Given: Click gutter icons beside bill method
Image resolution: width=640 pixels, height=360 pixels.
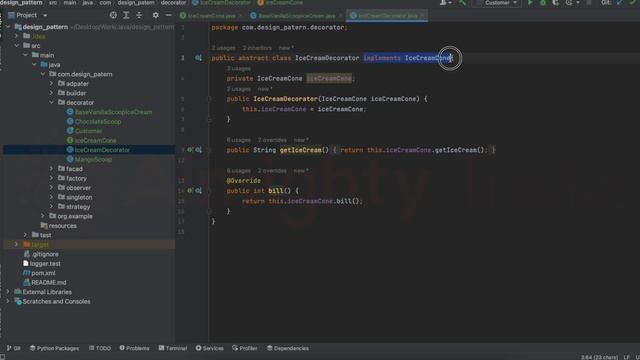Looking at the screenshot, I should 194,191.
